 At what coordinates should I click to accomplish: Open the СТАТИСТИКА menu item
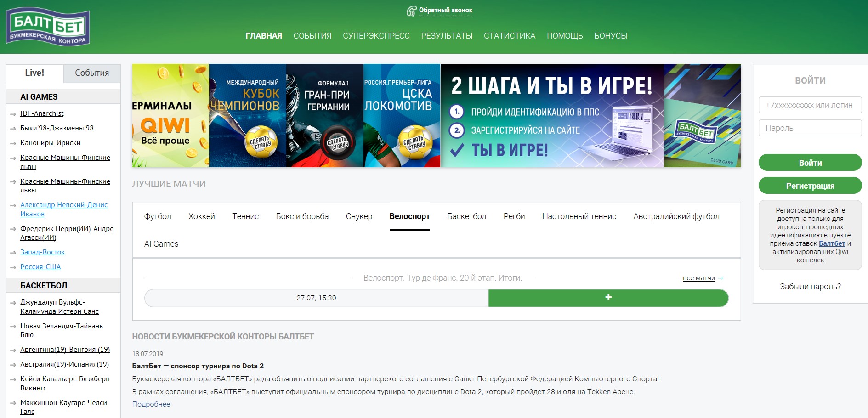pos(509,35)
